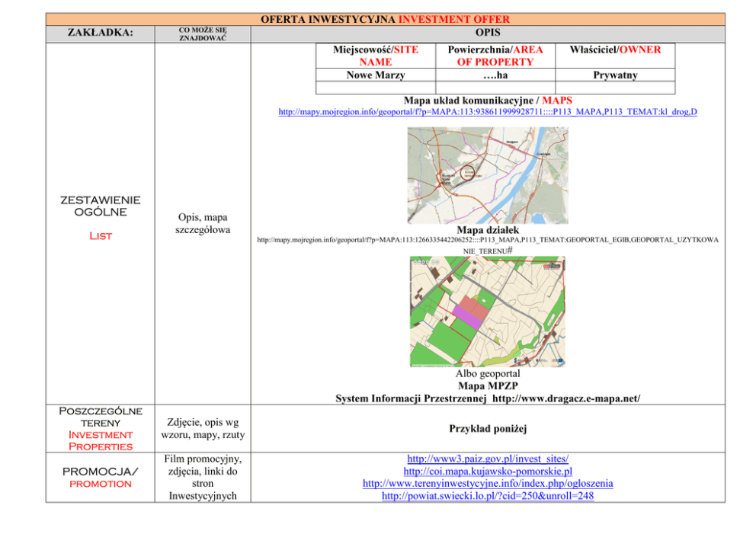Open the paiz.gov.pl invest_sites link

[488, 459]
